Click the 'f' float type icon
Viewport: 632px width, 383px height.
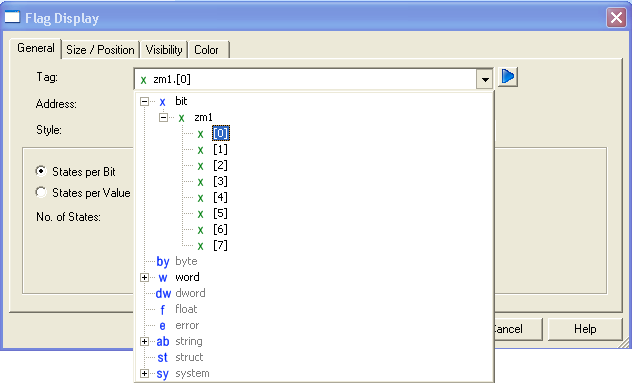[162, 310]
